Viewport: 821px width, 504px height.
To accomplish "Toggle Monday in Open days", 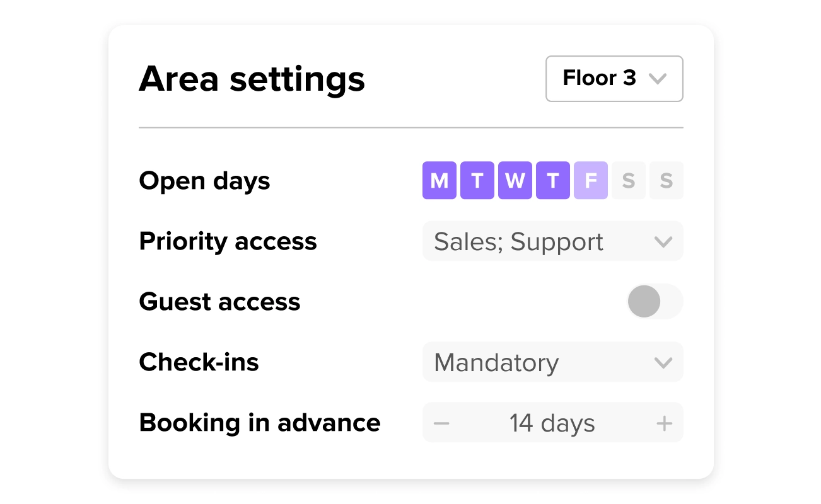I will click(439, 181).
